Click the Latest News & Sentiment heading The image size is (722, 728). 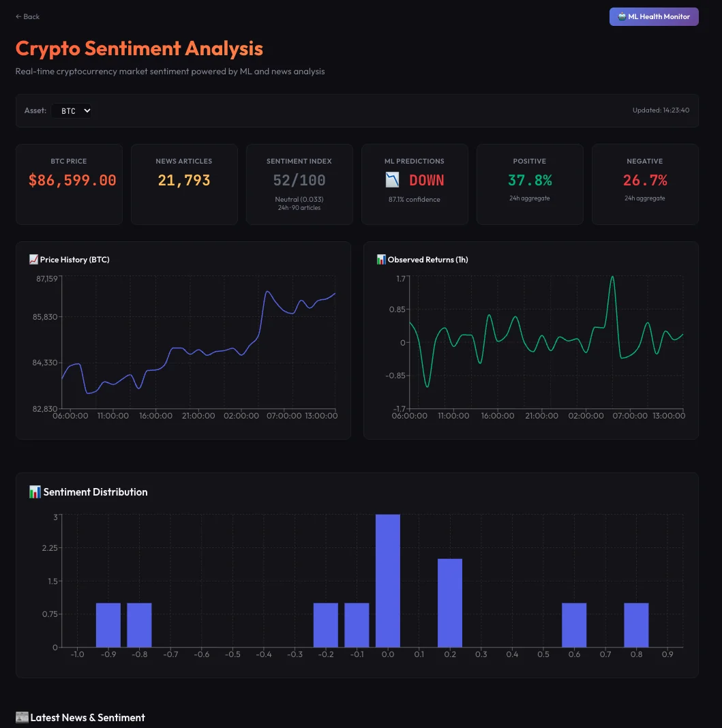coord(87,717)
